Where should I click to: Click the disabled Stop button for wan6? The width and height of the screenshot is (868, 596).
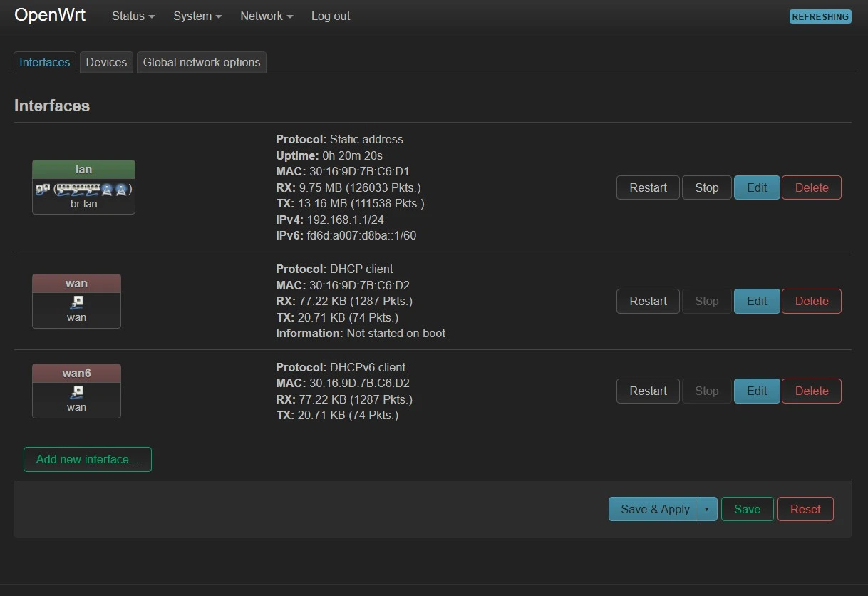pyautogui.click(x=706, y=391)
